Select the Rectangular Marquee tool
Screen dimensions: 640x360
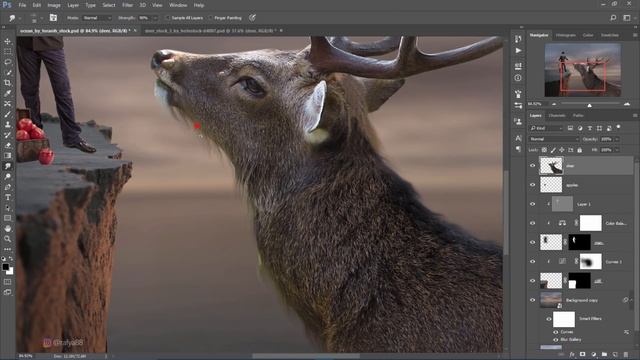pyautogui.click(x=7, y=52)
